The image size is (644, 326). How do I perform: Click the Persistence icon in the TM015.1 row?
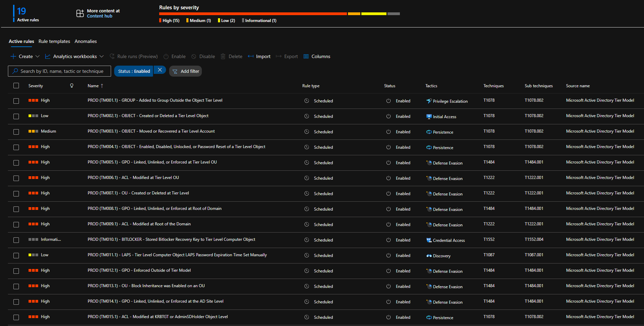pos(429,317)
